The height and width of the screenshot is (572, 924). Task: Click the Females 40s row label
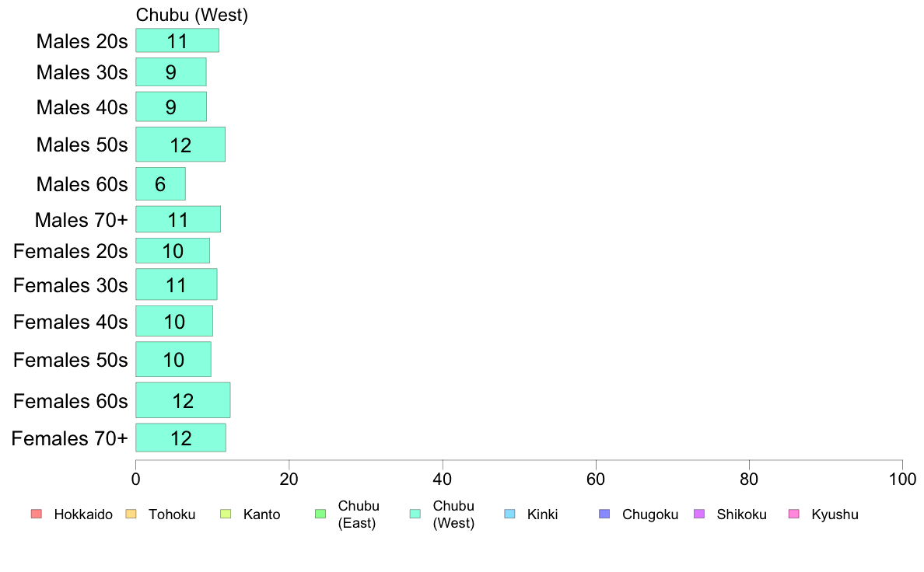tap(71, 322)
